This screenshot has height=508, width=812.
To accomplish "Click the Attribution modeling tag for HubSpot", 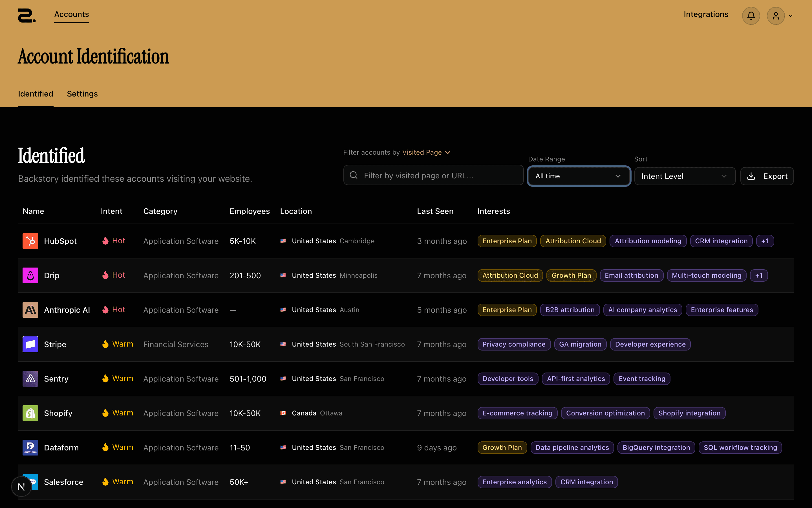I will pos(648,241).
